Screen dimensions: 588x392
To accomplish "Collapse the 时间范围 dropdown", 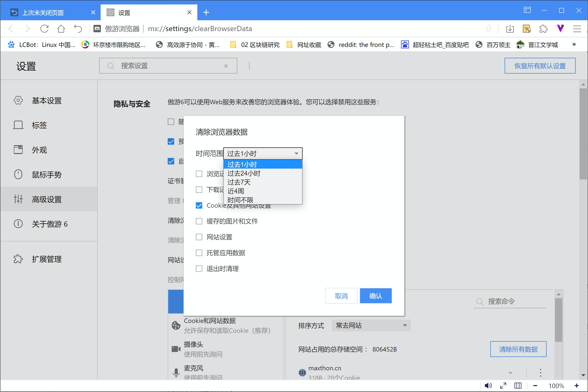I will tap(263, 153).
